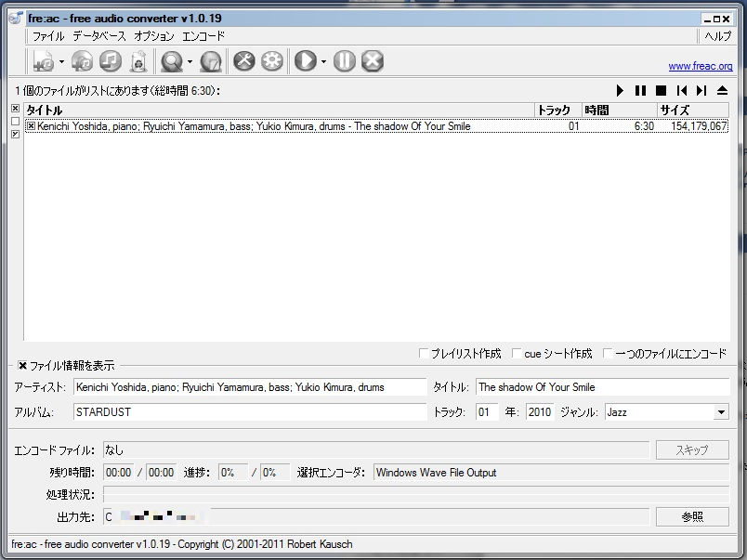
Task: Open the ヘルプ menu
Action: [x=718, y=36]
